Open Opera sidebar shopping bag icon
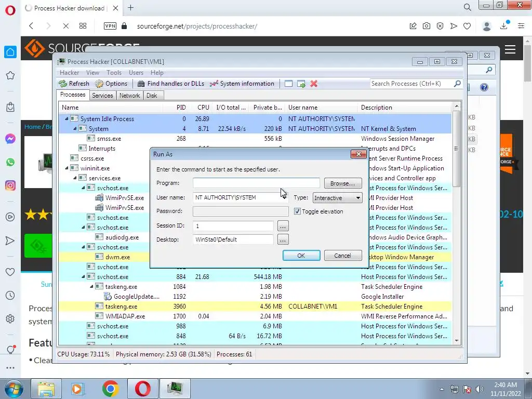Screen dimensions: 532x399 [x=10, y=107]
